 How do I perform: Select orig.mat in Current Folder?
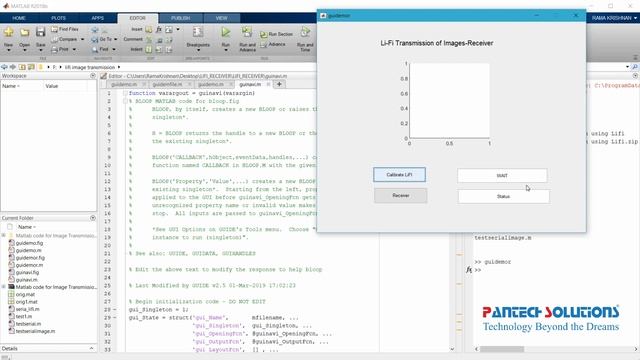pyautogui.click(x=25, y=294)
